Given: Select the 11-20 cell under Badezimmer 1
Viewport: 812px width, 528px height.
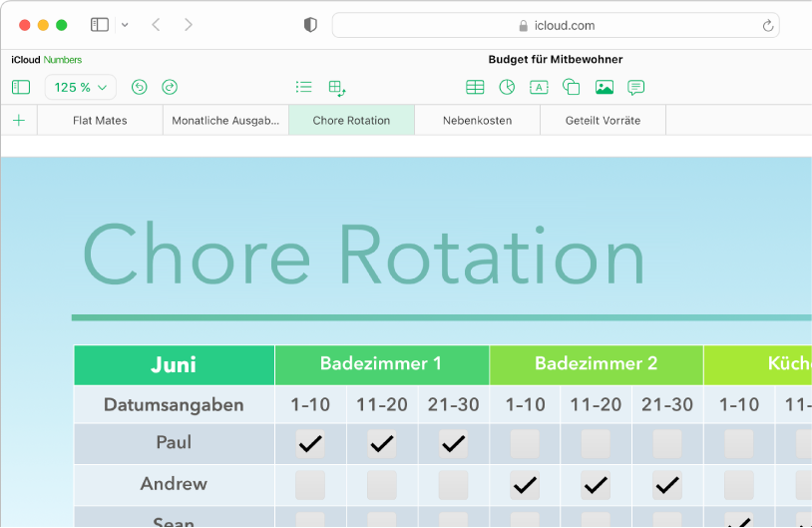Looking at the screenshot, I should click(382, 404).
